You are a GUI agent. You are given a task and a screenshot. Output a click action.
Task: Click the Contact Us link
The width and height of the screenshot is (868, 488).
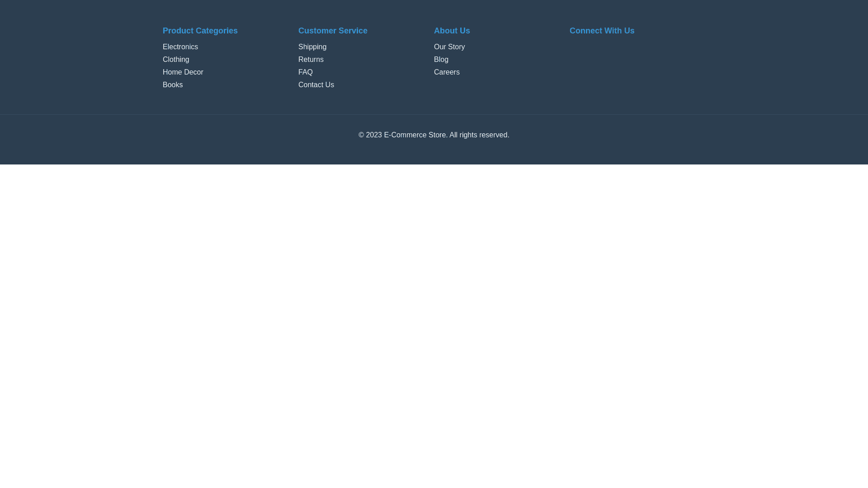pos(316,85)
